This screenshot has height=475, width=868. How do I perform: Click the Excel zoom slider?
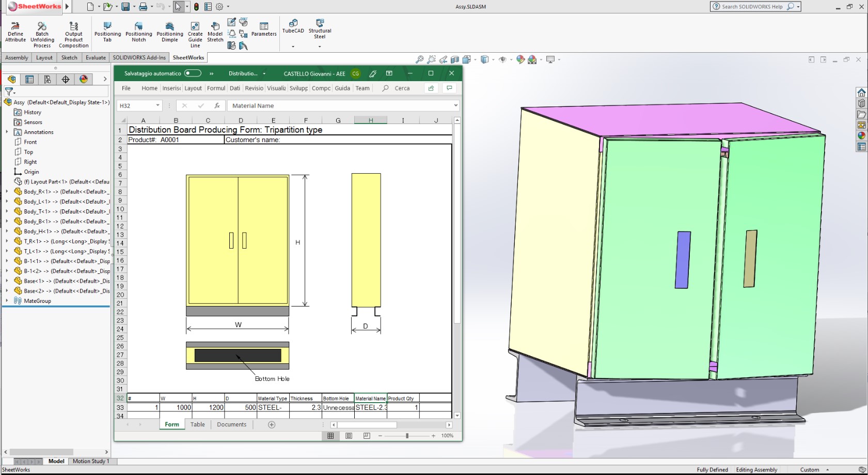coord(407,436)
